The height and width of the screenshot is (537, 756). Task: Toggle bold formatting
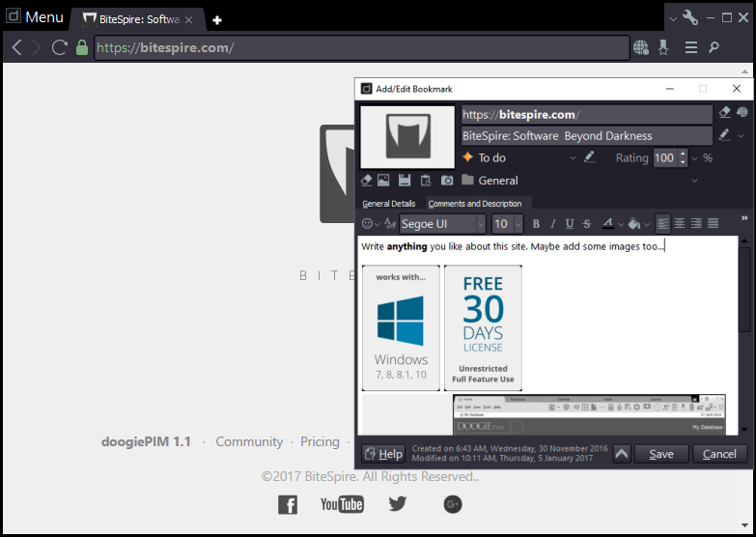(x=536, y=224)
